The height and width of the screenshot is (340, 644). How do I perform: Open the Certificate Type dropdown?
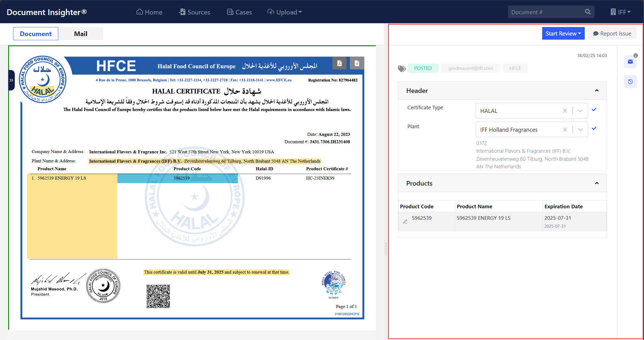(580, 111)
